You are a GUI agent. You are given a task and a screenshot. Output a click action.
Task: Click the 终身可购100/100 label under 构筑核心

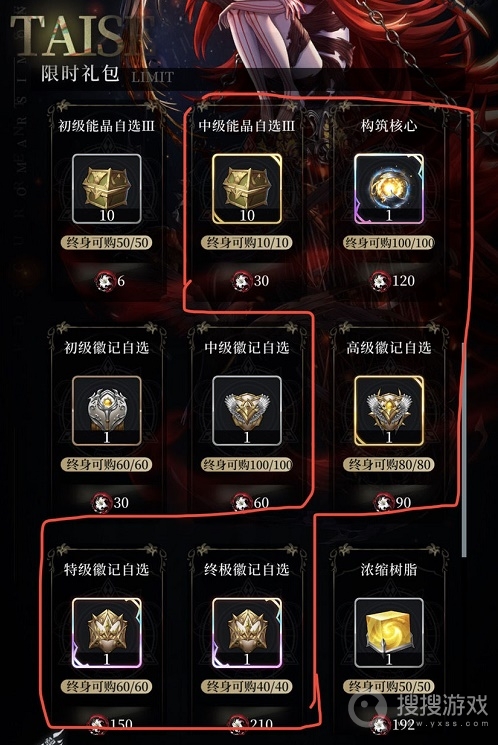389,243
